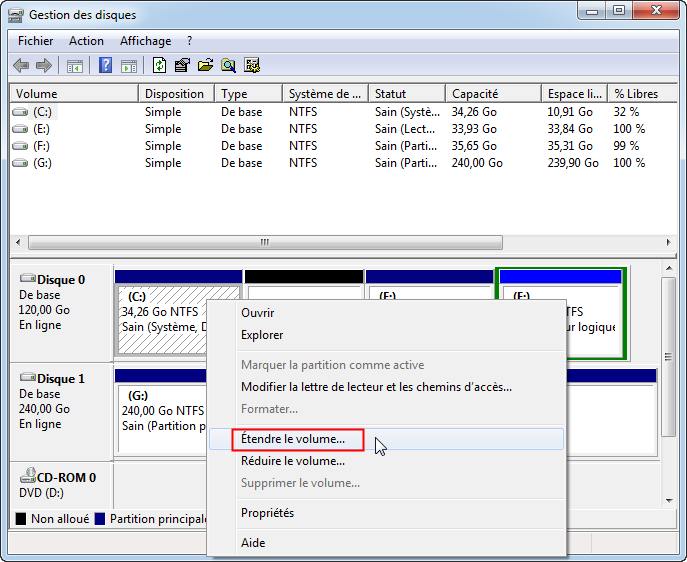Click the capacity cell 33,93 Go
The height and width of the screenshot is (562, 687).
[474, 129]
